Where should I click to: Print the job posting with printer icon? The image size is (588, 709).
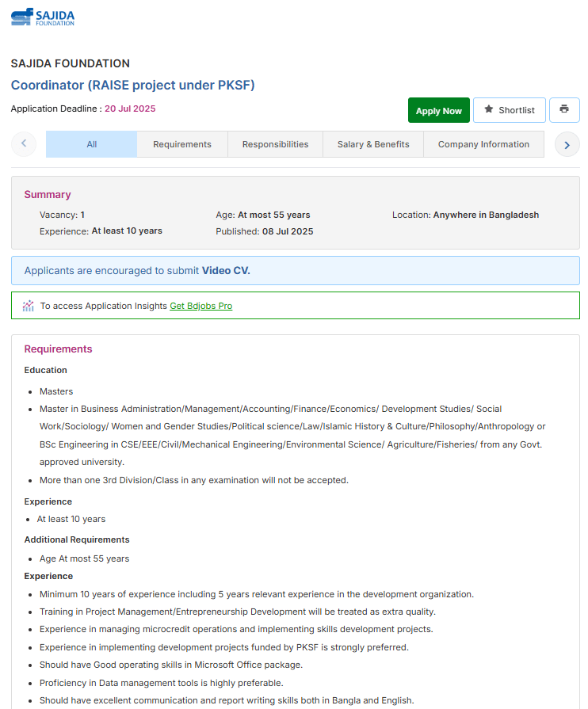click(x=564, y=110)
